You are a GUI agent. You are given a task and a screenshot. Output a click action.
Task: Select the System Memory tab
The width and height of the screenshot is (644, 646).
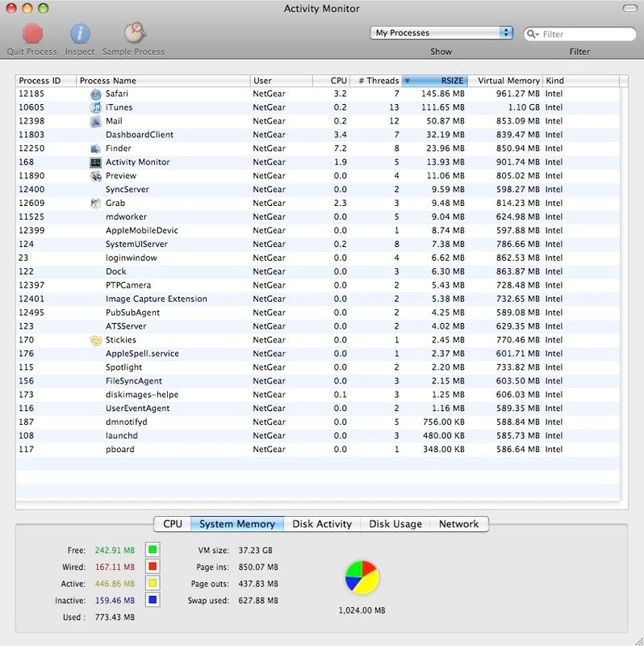tap(237, 523)
